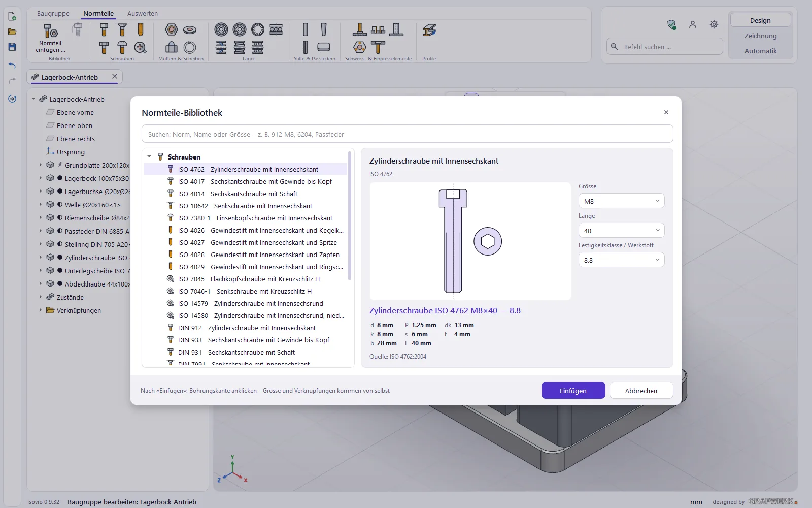Click the open folder icon in sidebar

(x=12, y=31)
